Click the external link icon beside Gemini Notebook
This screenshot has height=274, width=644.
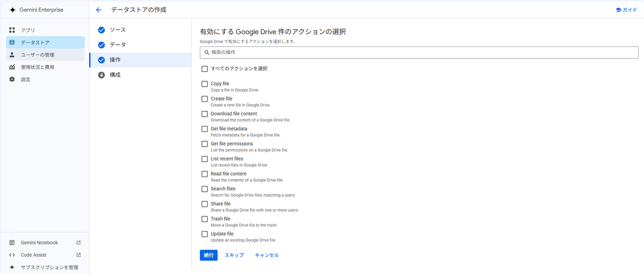[79, 243]
